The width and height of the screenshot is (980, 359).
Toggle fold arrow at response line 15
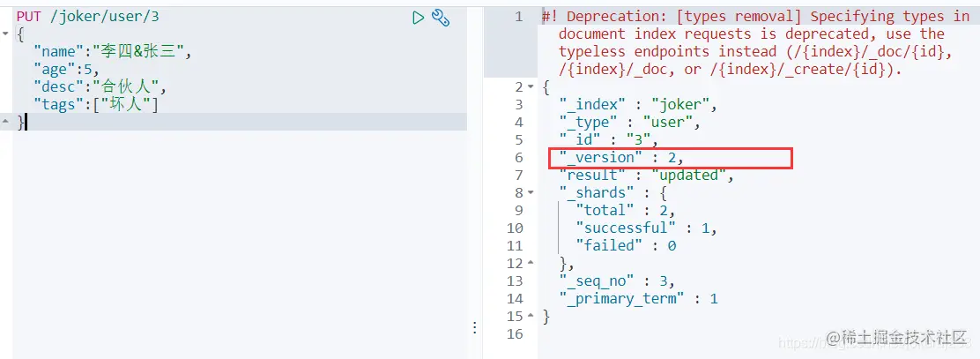click(x=531, y=316)
